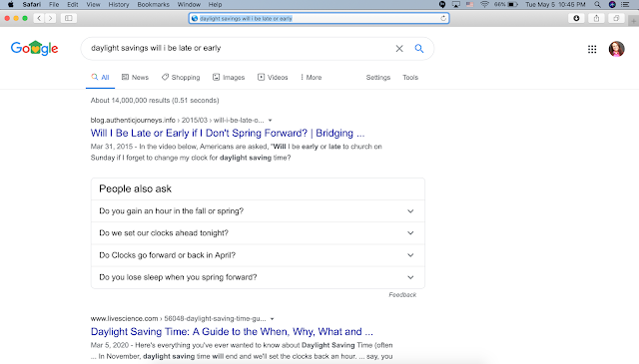
Task: Show the Safari sidebar
Action: [69, 18]
